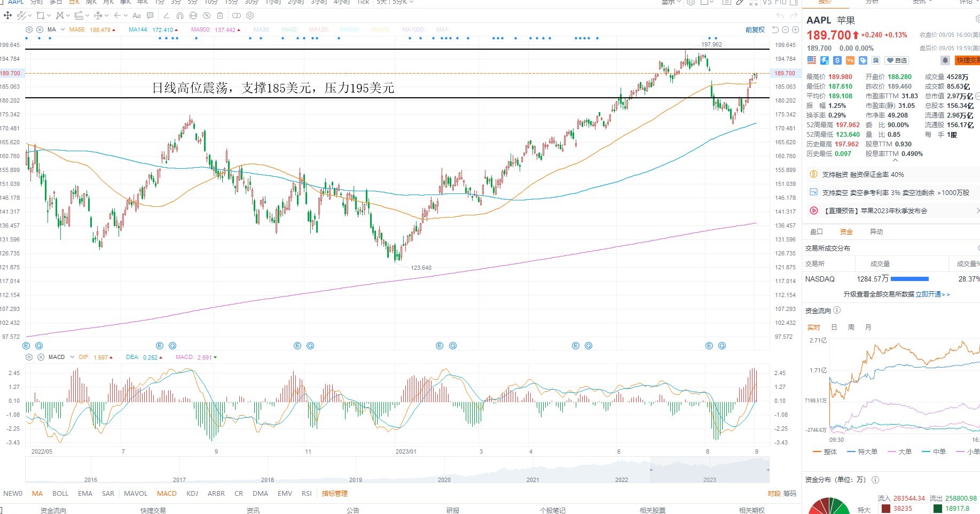Screen dimensions: 980x514
Task: Redo the last drawing action
Action: click(x=794, y=15)
